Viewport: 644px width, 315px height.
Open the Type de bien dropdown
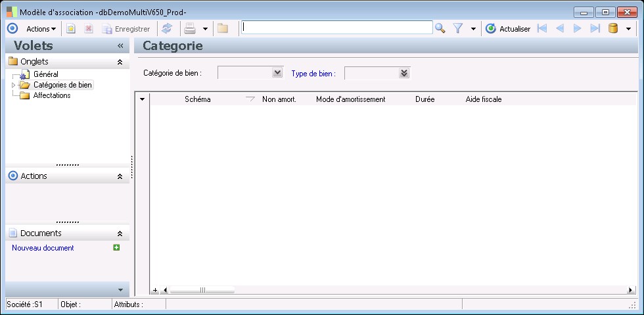(404, 73)
